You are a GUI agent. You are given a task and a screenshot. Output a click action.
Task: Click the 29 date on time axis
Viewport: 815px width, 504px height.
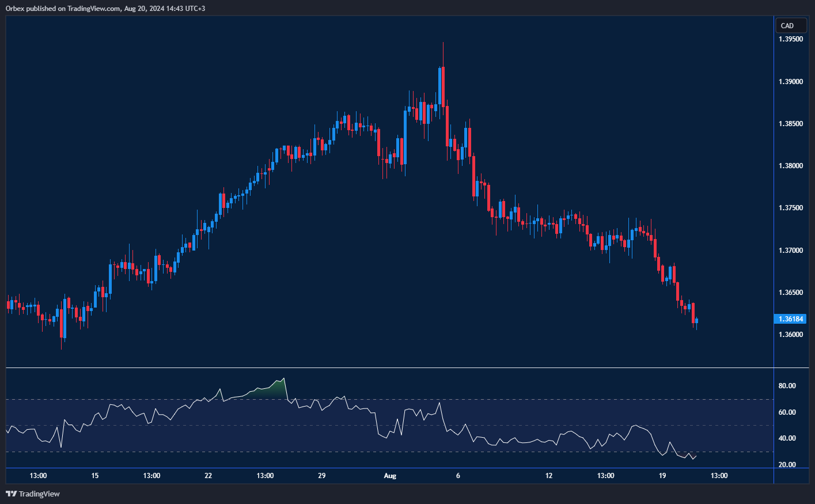321,476
